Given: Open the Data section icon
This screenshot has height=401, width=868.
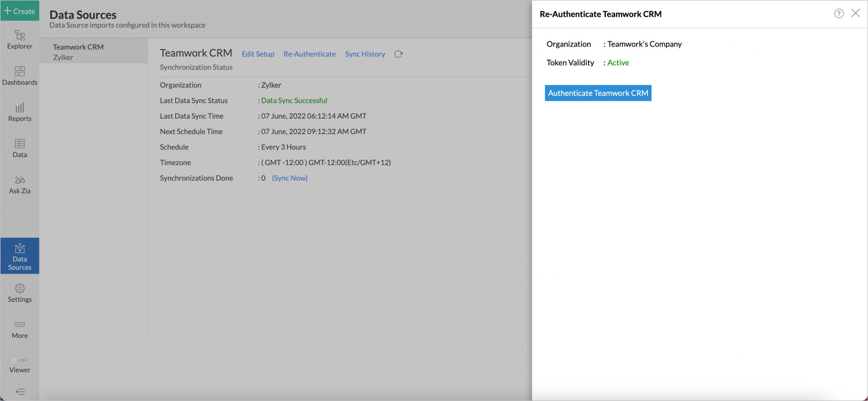Looking at the screenshot, I should (x=20, y=148).
